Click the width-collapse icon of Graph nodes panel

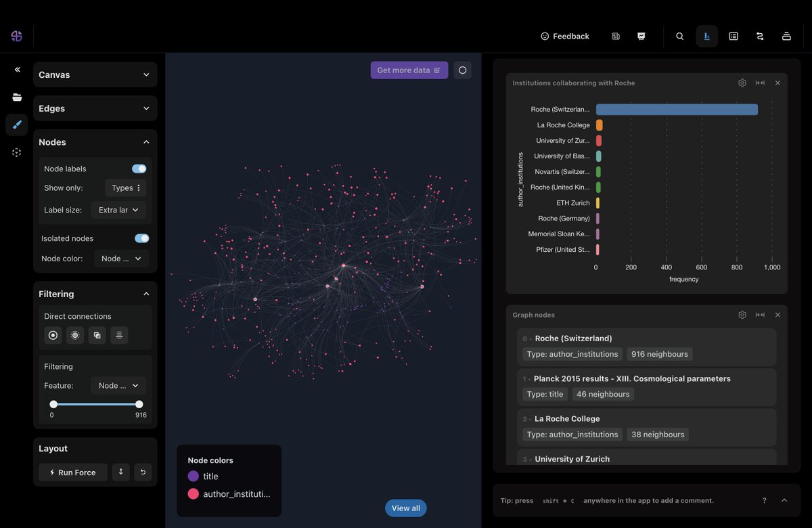pyautogui.click(x=761, y=315)
